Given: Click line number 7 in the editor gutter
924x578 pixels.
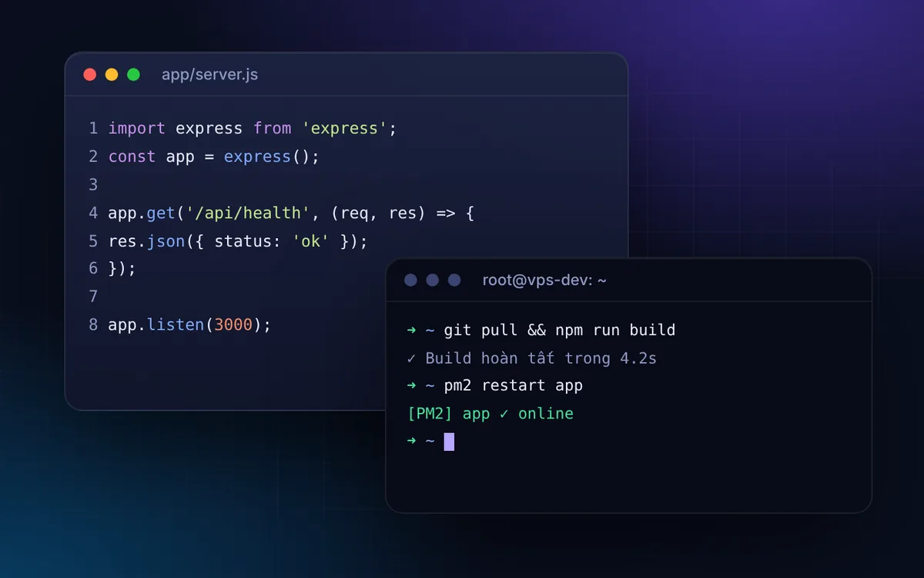Looking at the screenshot, I should (93, 296).
